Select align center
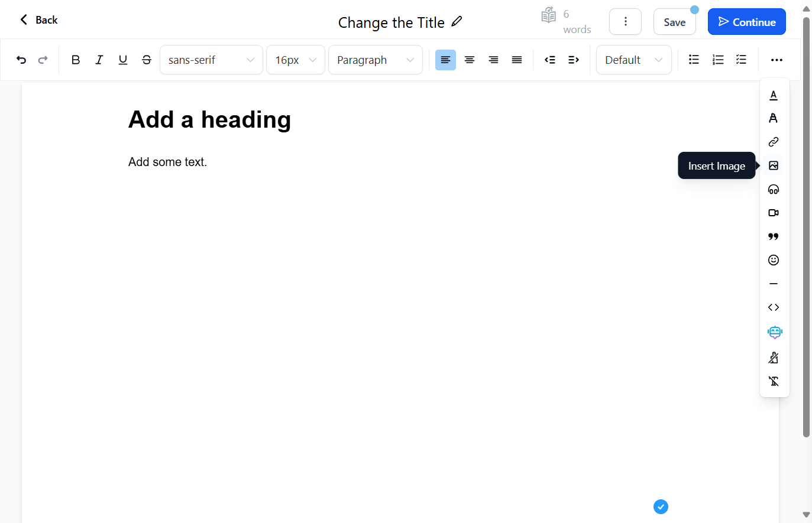 pos(470,60)
